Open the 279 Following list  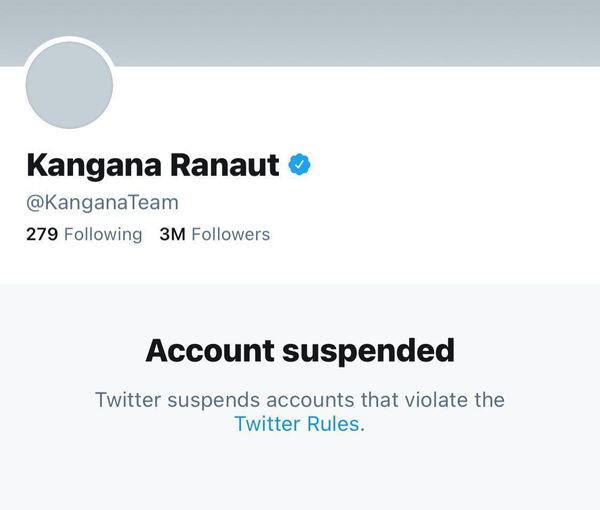[x=84, y=234]
